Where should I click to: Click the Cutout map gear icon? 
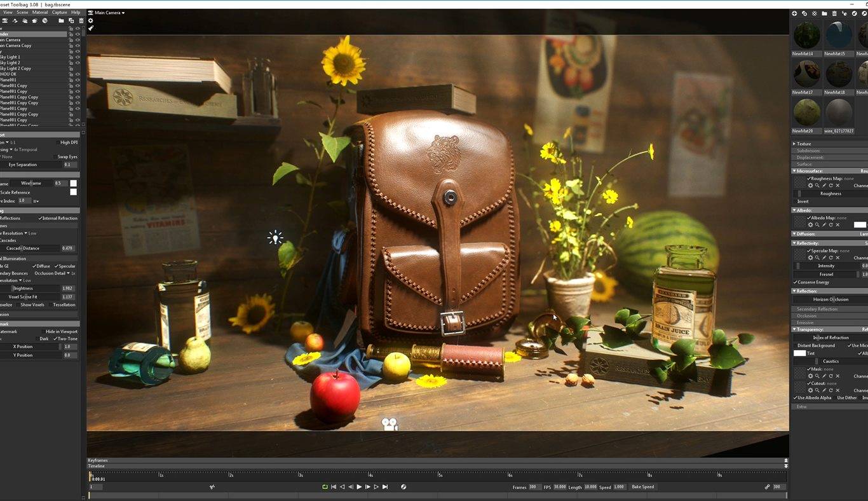(x=810, y=390)
